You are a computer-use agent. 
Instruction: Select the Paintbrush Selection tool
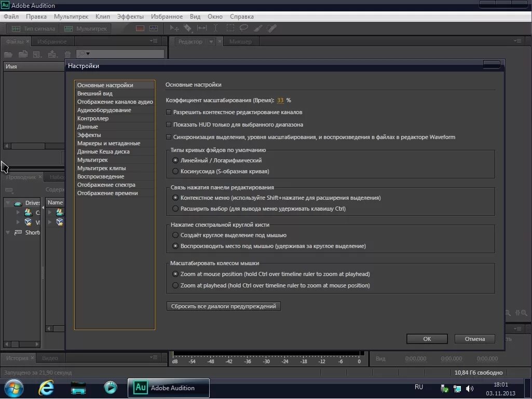(x=258, y=28)
